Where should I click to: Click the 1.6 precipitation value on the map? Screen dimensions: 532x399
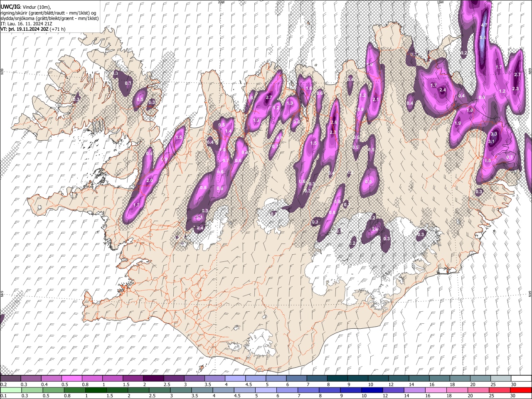pos(309,88)
